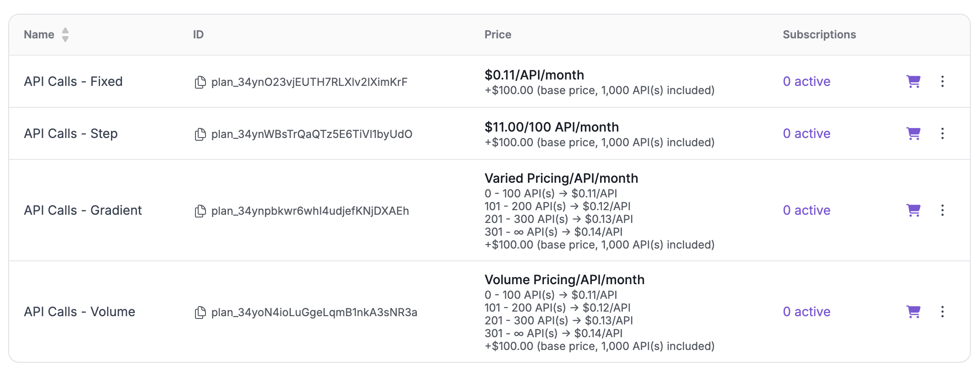Copy the API Calls - Gradient plan ID
Screen dimensions: 980x371
pyautogui.click(x=200, y=211)
